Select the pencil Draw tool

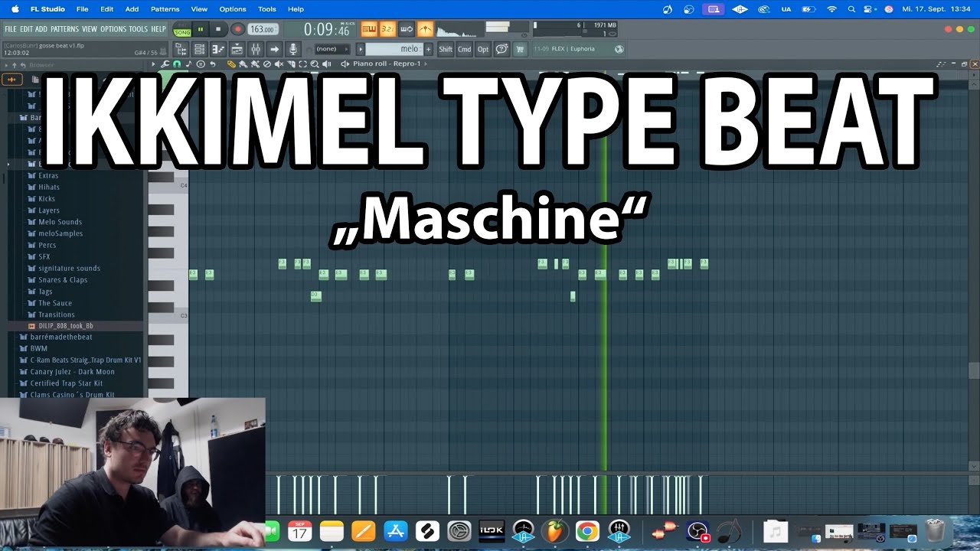[231, 64]
